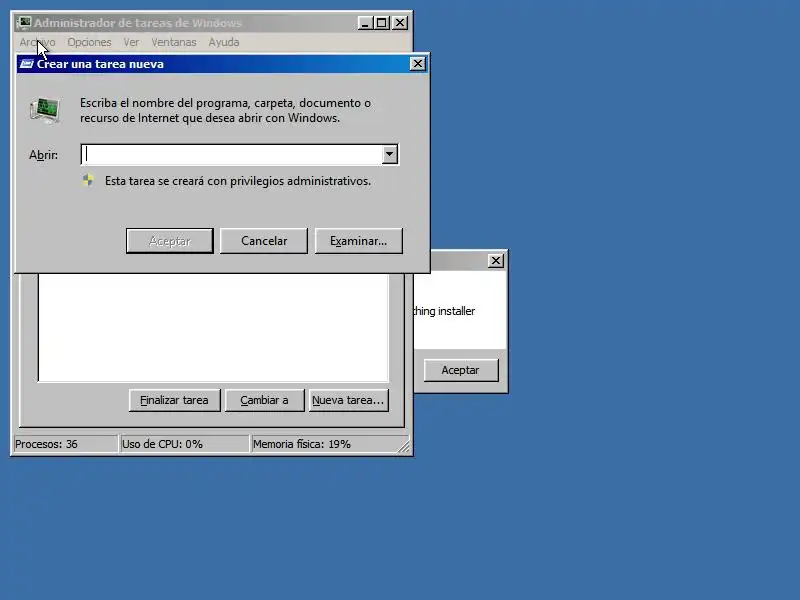Screen dimensions: 800x600
Task: Click the disabled Aceptar button in dialog
Action: click(x=169, y=241)
